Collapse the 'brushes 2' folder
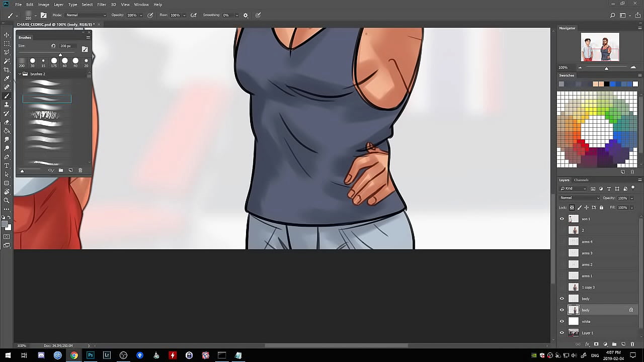The image size is (644, 362). [x=20, y=74]
